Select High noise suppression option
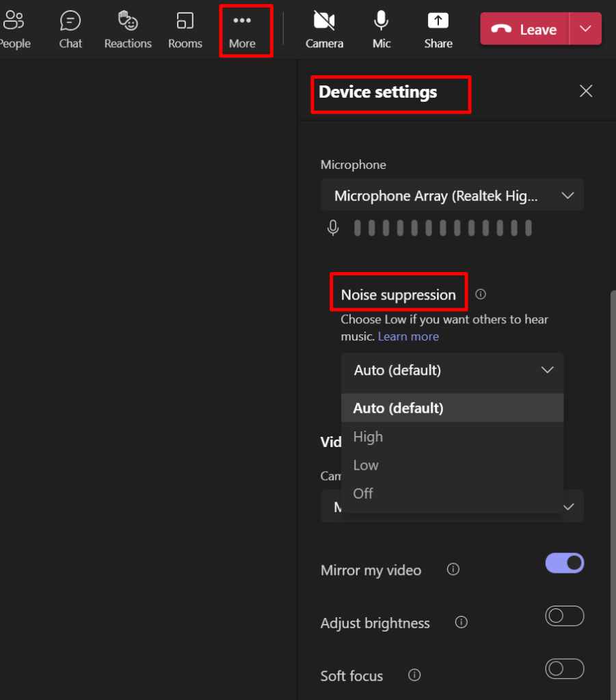Screen dimensions: 616x700 [x=452, y=436]
